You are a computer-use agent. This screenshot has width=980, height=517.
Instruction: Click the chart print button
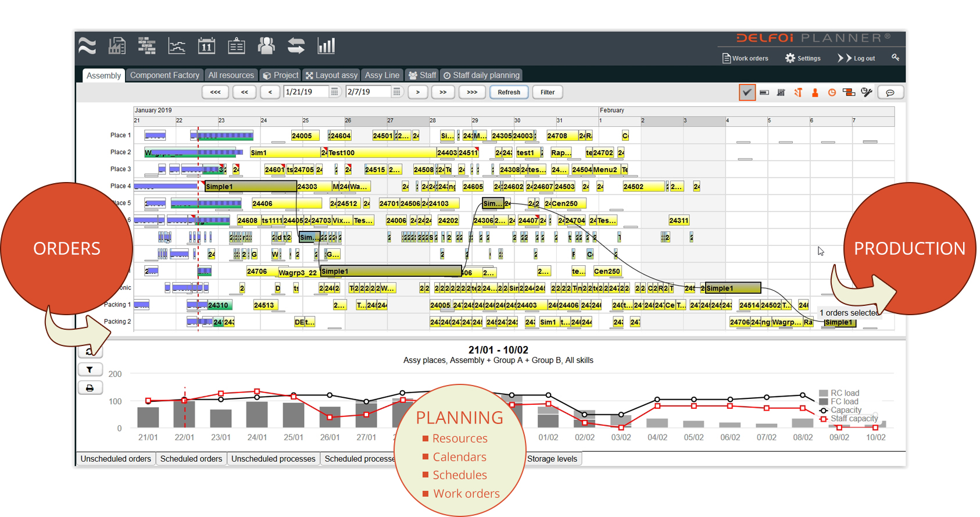[90, 388]
